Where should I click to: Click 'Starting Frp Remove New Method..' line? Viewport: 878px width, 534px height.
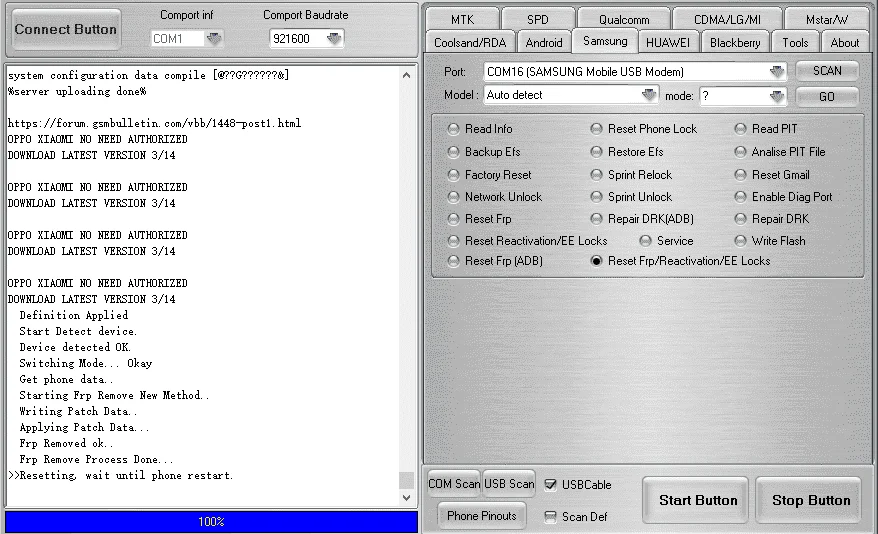114,395
